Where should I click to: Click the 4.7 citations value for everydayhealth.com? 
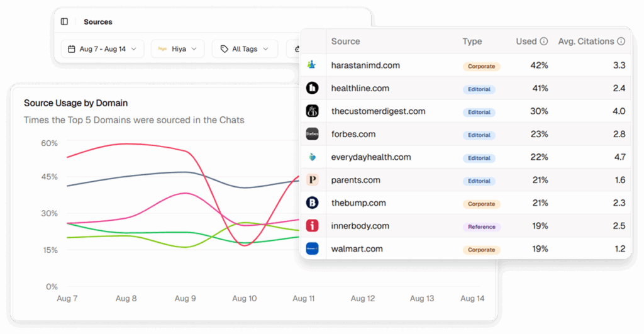pos(619,157)
